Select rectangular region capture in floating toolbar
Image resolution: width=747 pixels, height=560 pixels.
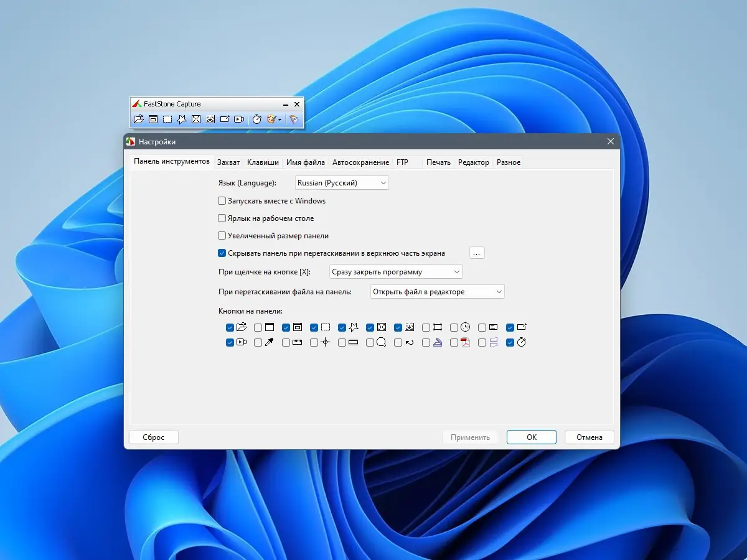point(167,119)
